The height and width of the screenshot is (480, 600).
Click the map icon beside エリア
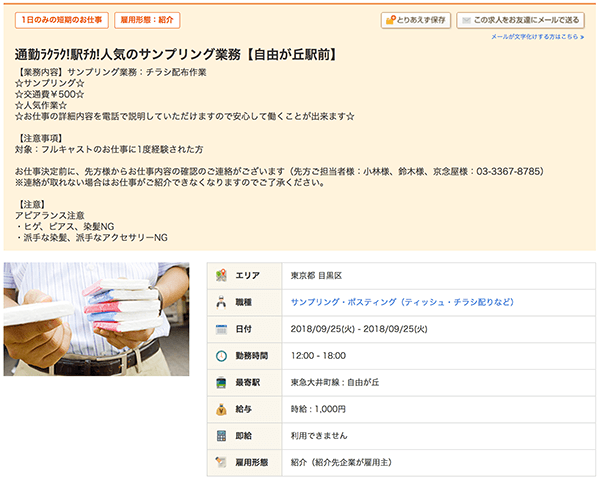pos(221,275)
